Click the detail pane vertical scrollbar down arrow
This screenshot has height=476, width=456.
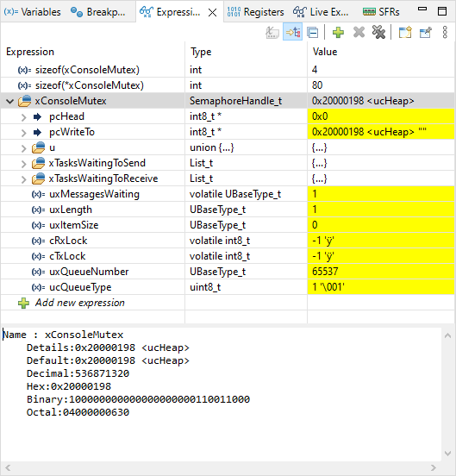(x=447, y=454)
